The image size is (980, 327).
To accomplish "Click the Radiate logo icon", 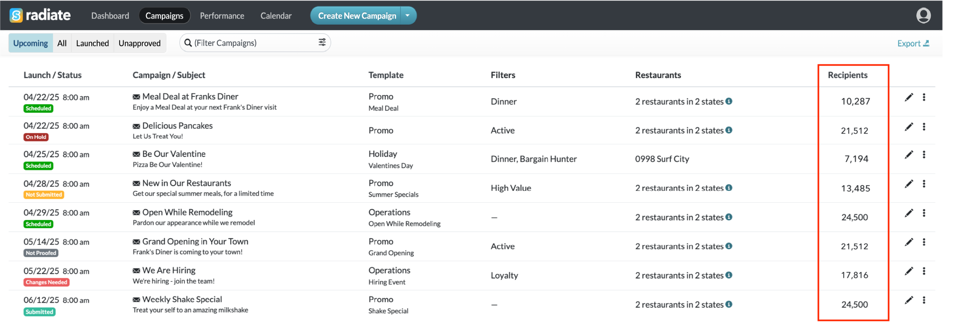I will (16, 16).
